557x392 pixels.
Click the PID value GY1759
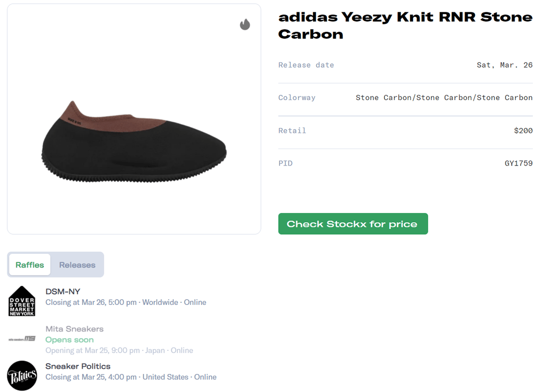point(518,164)
